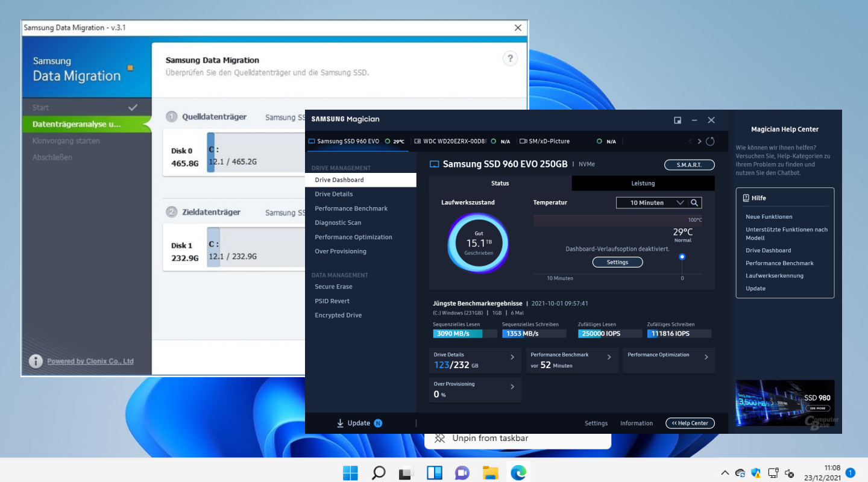This screenshot has width=868, height=482.
Task: Switch to the Leistung tab
Action: tap(643, 183)
